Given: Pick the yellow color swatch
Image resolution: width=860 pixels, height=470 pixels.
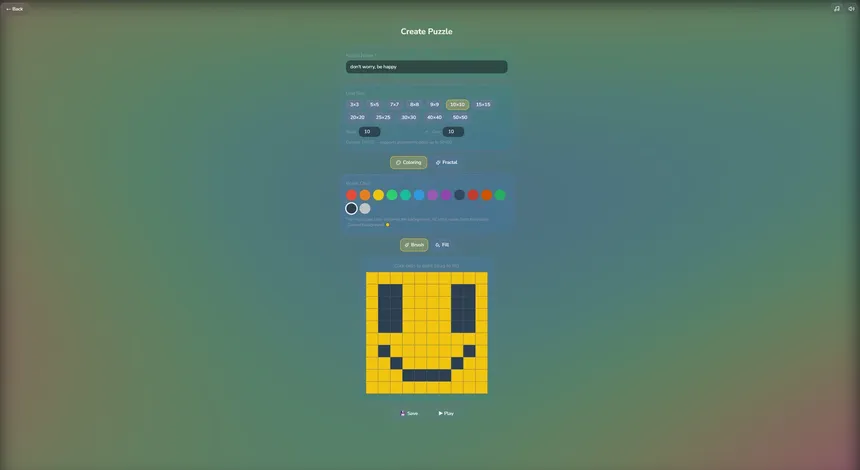Looking at the screenshot, I should click(378, 195).
